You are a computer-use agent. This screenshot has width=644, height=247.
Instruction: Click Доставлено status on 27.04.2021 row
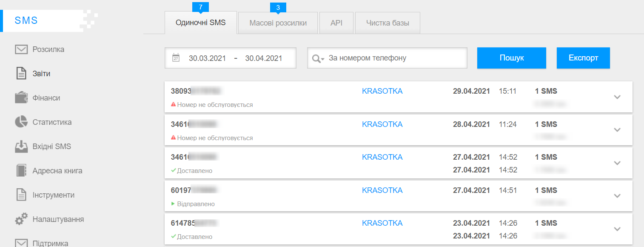[x=195, y=171]
